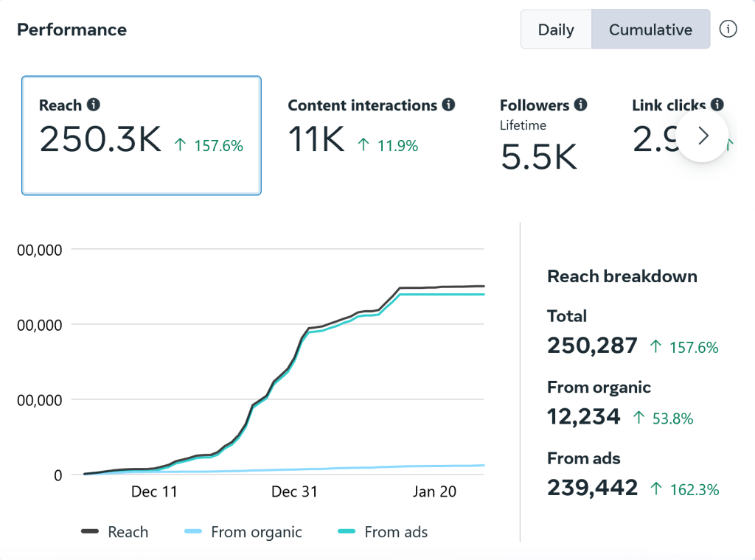755x560 pixels.
Task: Click the Performance info icon beside Cumulative
Action: pos(728,29)
